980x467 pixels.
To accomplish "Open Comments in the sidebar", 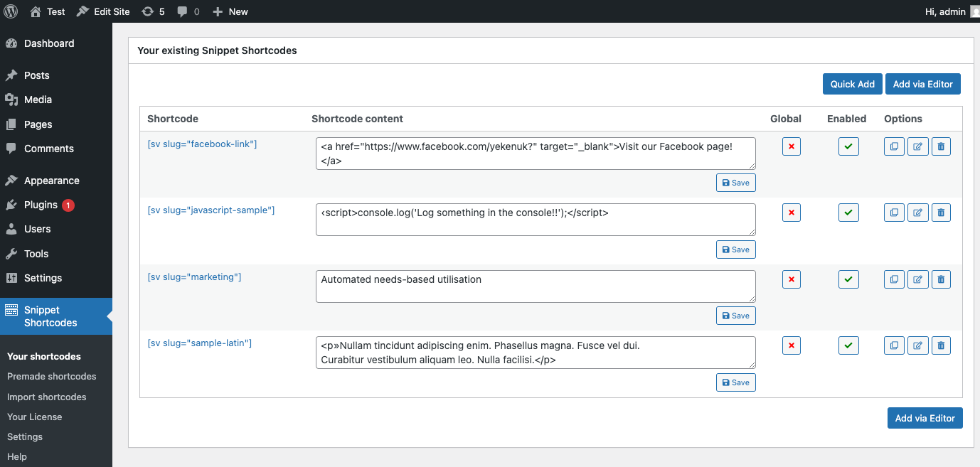I will (56, 149).
